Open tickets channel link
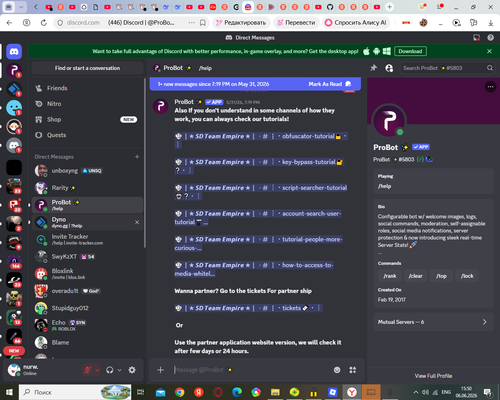This screenshot has width=500, height=400. tap(248, 308)
